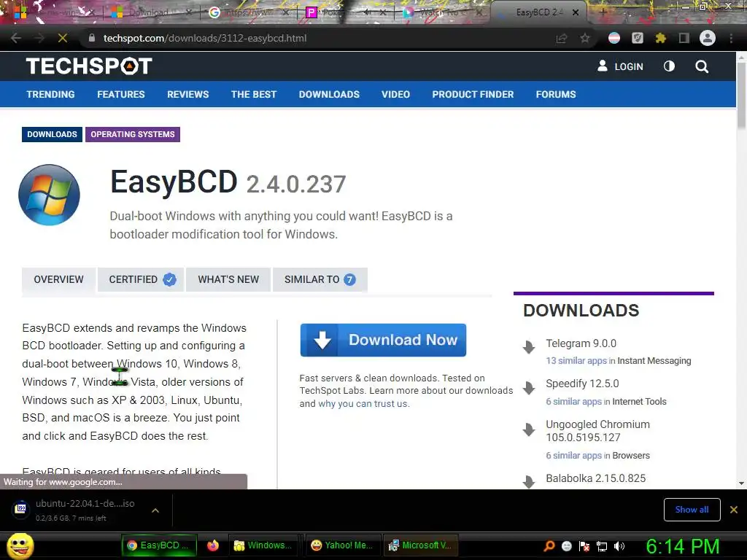Screen dimensions: 747x560
Task: Stop loading the page with the X icon
Action: click(63, 38)
